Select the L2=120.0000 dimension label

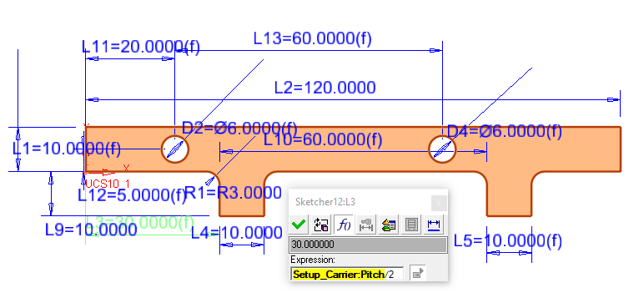click(325, 88)
